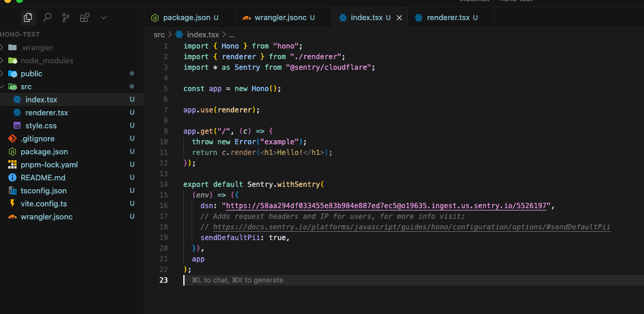The width and height of the screenshot is (644, 314).
Task: Click line number 14 in the gutter
Action: (x=163, y=184)
